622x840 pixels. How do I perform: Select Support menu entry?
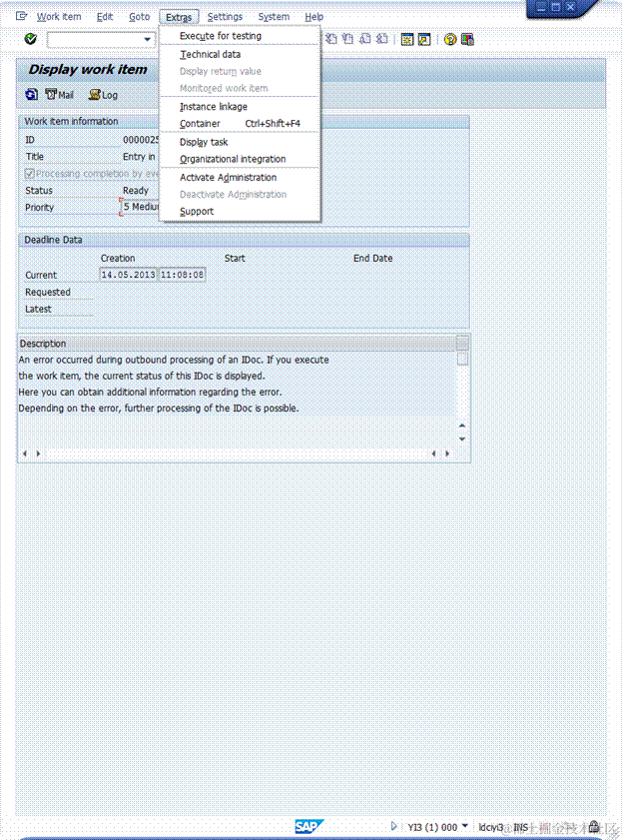point(240,211)
